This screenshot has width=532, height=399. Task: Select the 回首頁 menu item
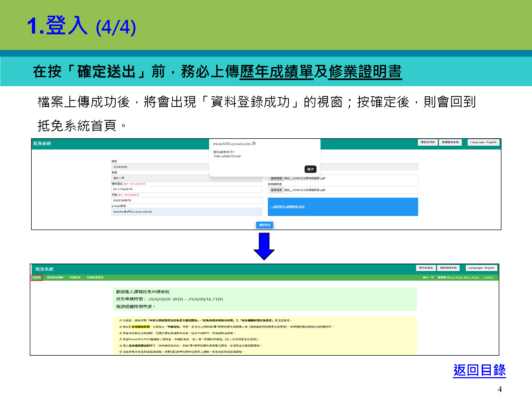pyautogui.click(x=37, y=278)
